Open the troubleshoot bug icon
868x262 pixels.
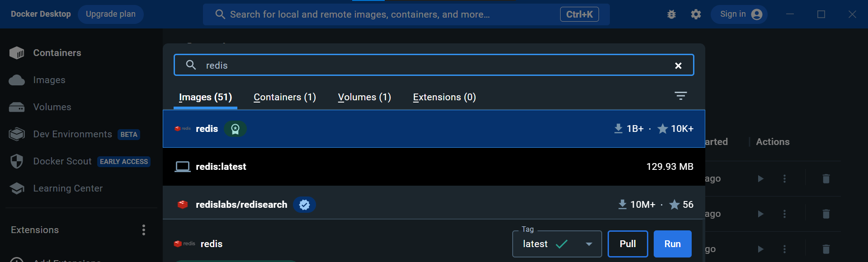click(671, 14)
